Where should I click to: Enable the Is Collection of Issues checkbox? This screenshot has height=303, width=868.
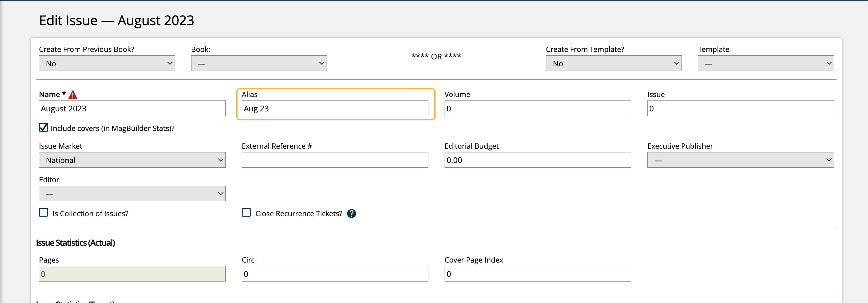[x=44, y=212]
